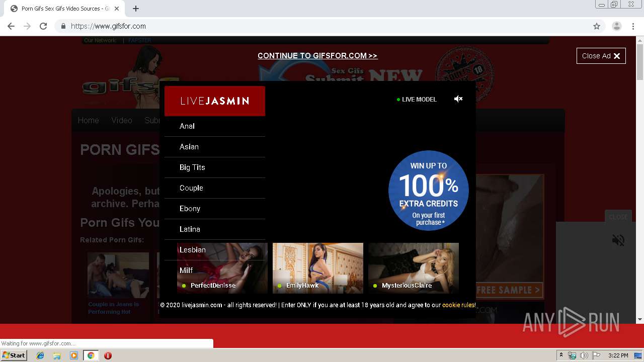
Task: Select the Ebony category in ad menu
Action: click(215, 209)
